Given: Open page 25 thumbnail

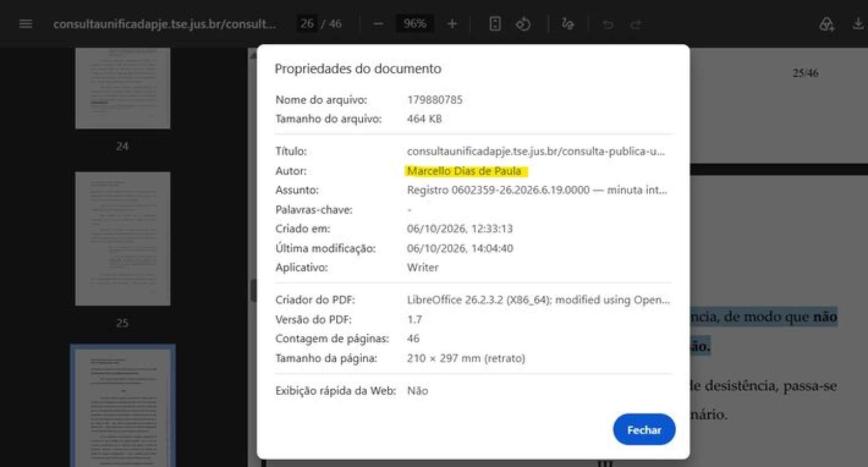Looking at the screenshot, I should point(123,239).
